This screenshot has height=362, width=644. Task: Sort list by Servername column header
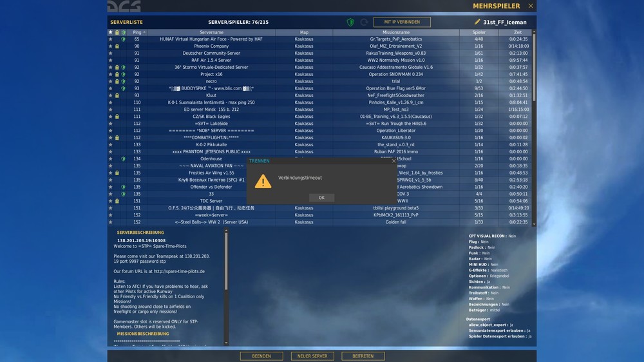211,32
